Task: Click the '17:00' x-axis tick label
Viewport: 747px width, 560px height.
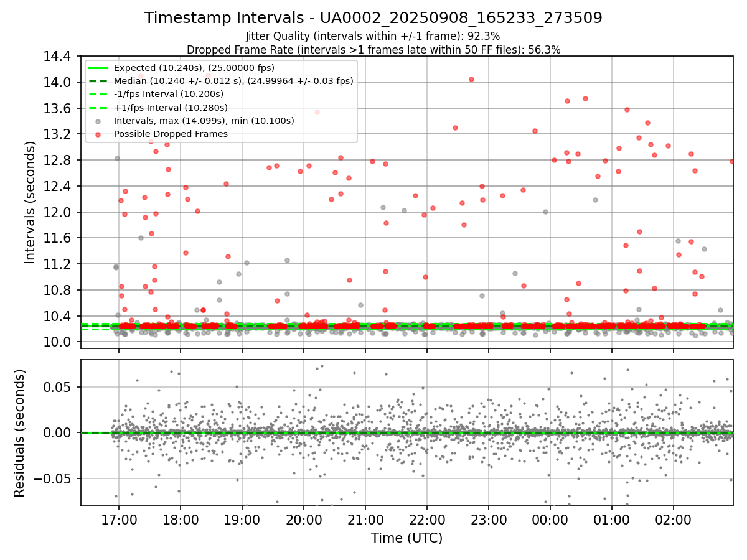Action: coord(119,519)
